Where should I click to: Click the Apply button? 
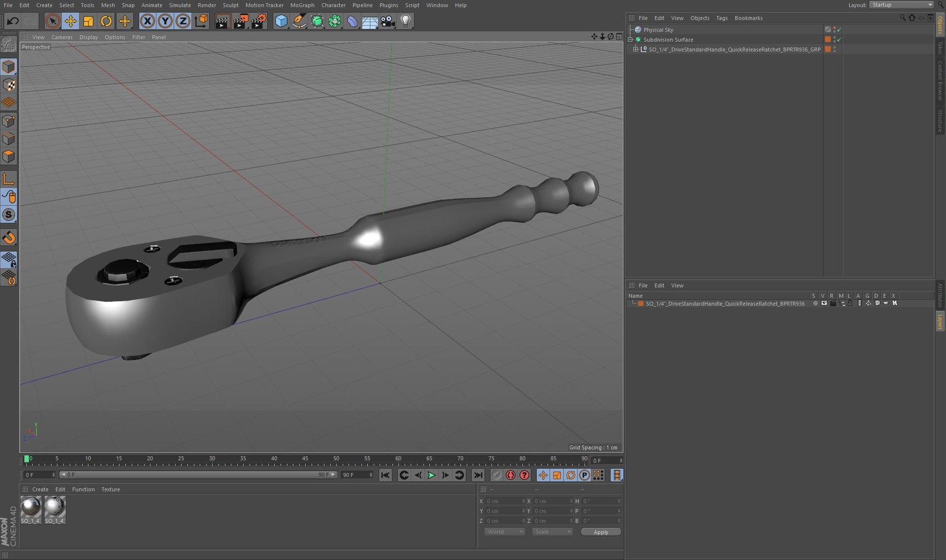[x=601, y=532]
